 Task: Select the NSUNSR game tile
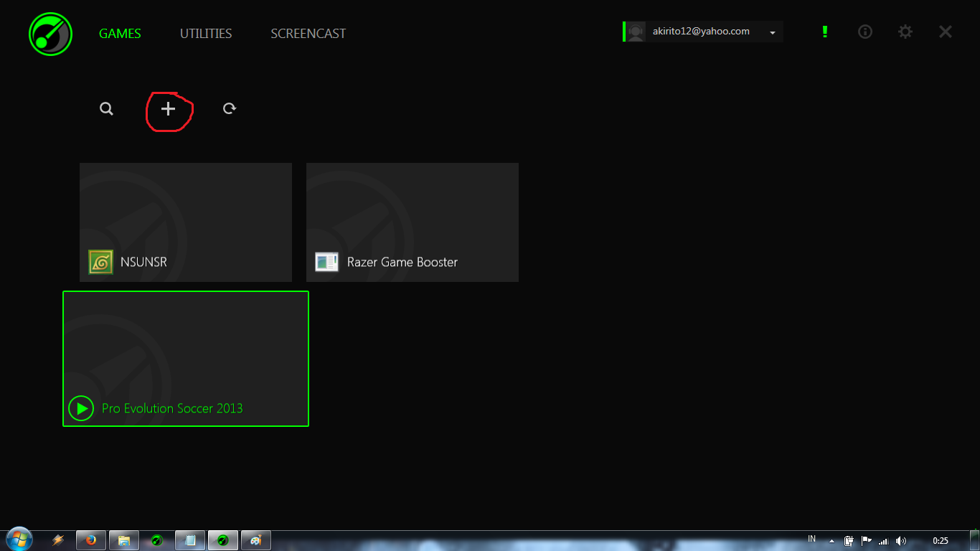click(x=186, y=222)
